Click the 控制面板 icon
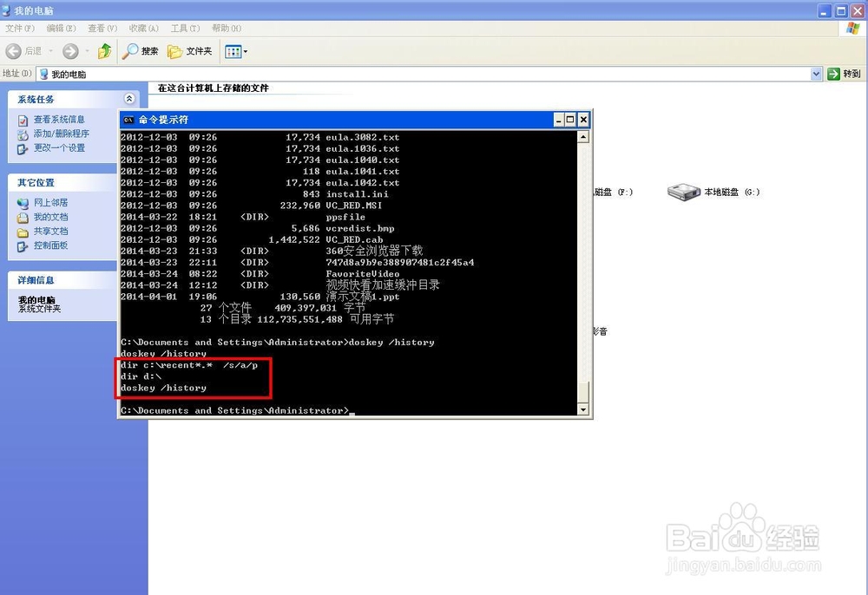Viewport: 868px width, 595px height. [23, 246]
